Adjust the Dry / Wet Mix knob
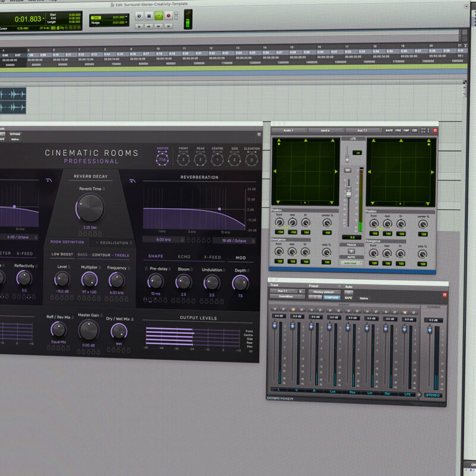The image size is (476, 476). 119,331
